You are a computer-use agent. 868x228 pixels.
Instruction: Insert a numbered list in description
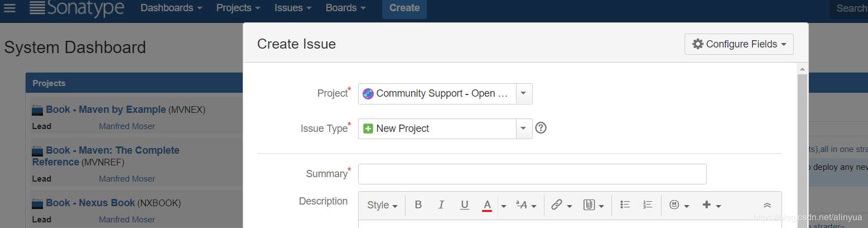click(648, 205)
